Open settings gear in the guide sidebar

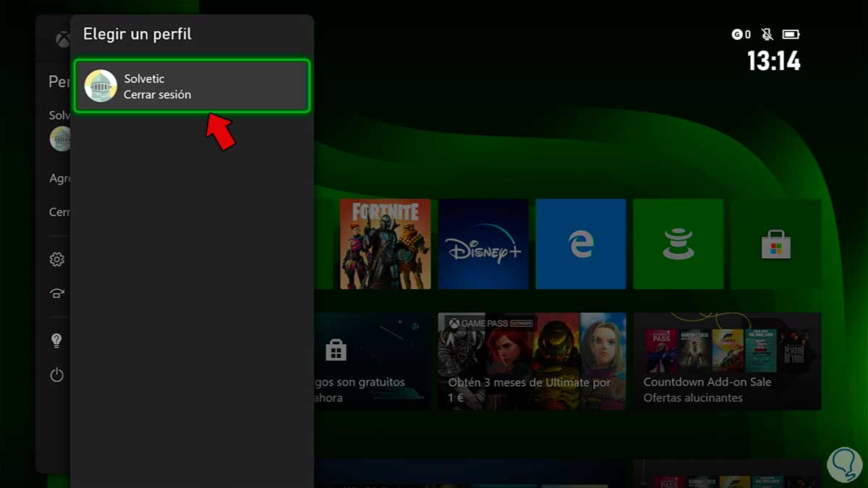(x=57, y=260)
